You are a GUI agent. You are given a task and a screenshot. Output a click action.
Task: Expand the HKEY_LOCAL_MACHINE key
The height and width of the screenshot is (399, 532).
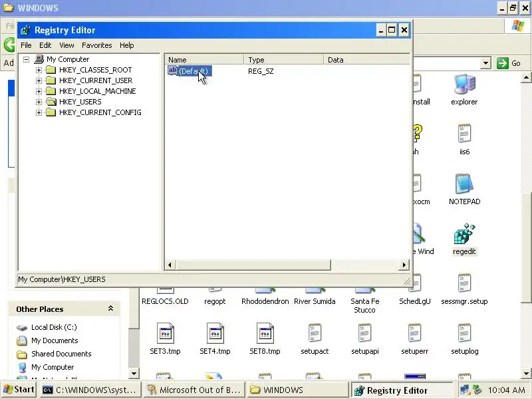click(39, 91)
